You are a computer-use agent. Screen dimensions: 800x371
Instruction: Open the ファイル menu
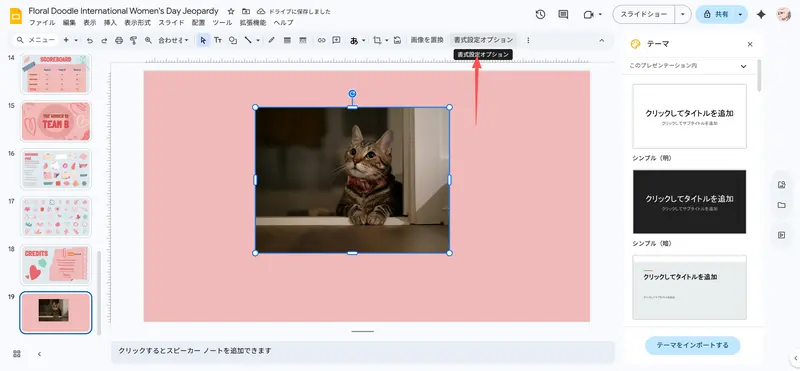(x=42, y=23)
